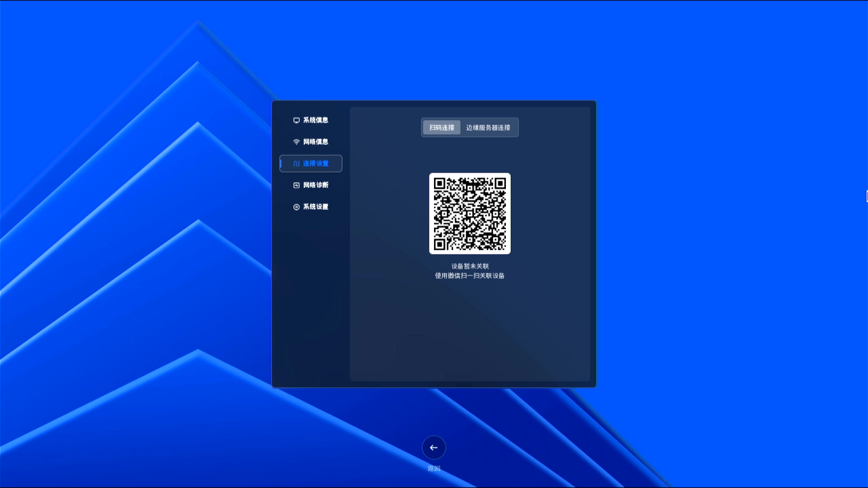Click the QR code image
868x488 pixels.
point(470,213)
